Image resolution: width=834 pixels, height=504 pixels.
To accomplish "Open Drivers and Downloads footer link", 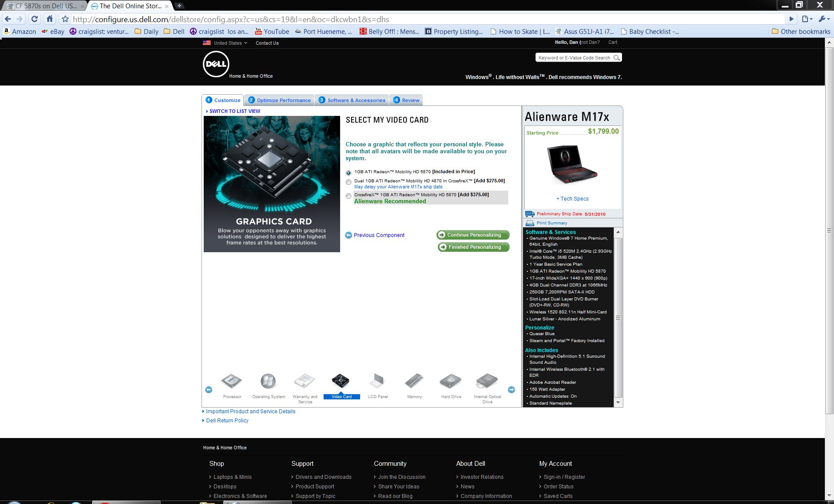I will (x=324, y=477).
